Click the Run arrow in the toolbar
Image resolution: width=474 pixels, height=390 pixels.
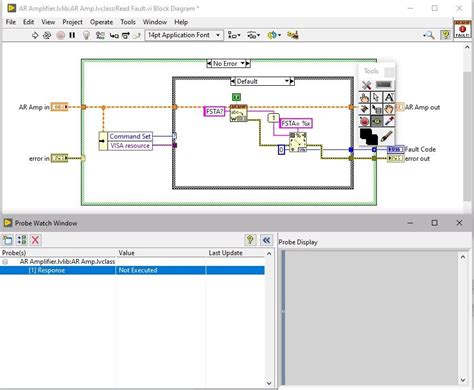coord(35,35)
